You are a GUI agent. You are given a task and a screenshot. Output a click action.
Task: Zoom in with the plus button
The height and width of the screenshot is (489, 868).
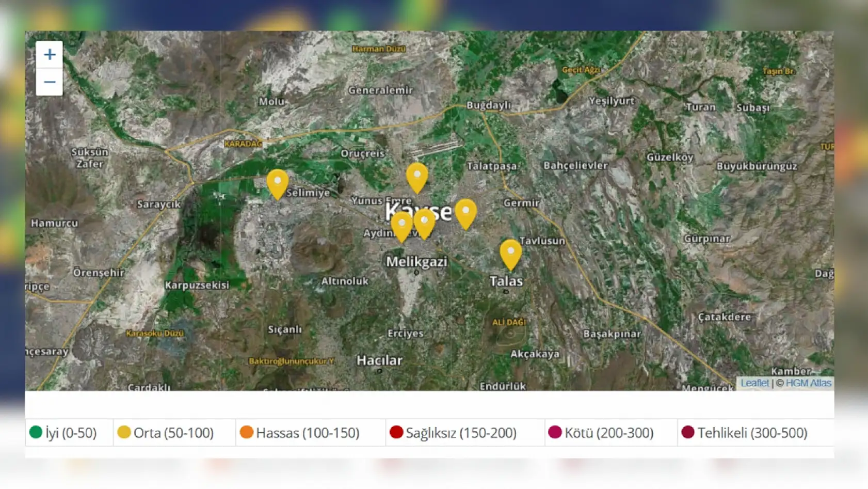coord(50,55)
